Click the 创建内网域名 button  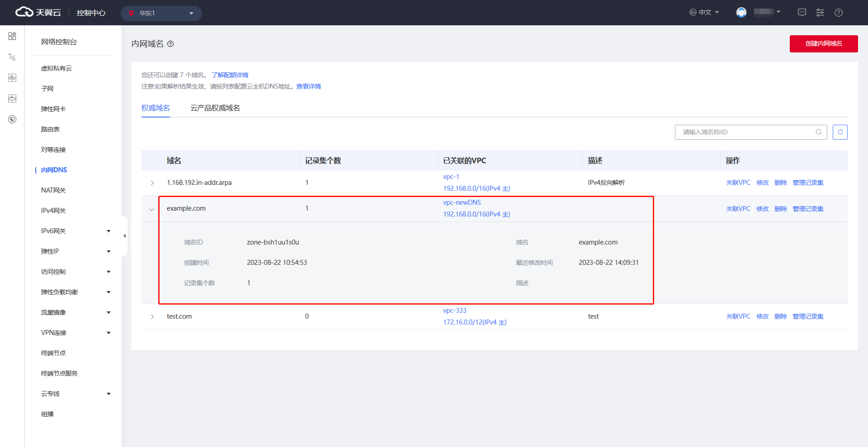pos(823,44)
